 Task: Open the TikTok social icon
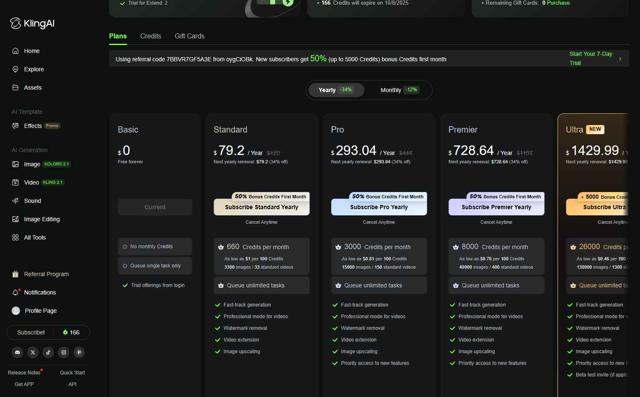click(48, 353)
